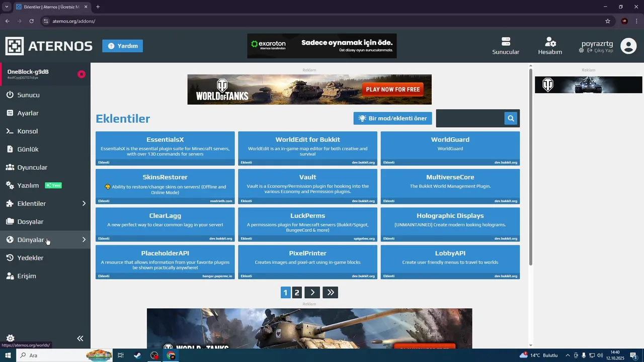Open the SkinsRestorer plugin card

point(165,187)
